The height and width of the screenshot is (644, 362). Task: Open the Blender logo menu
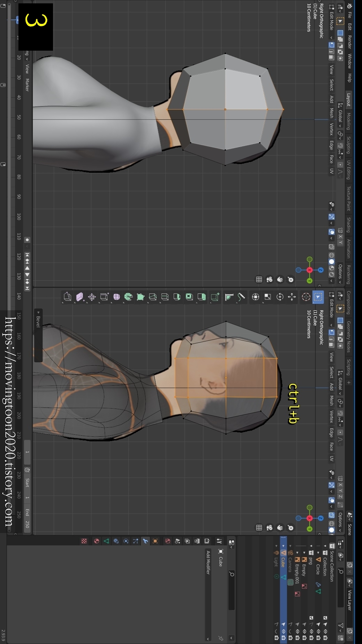[349, 6]
